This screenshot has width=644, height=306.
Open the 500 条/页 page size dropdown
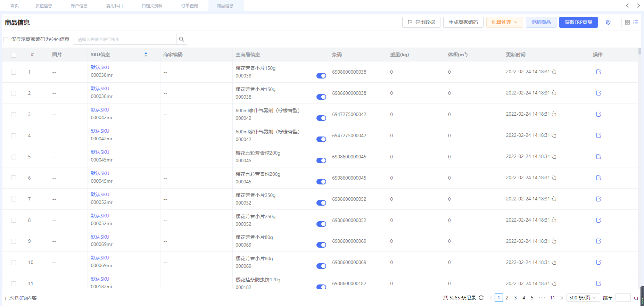pyautogui.click(x=583, y=298)
